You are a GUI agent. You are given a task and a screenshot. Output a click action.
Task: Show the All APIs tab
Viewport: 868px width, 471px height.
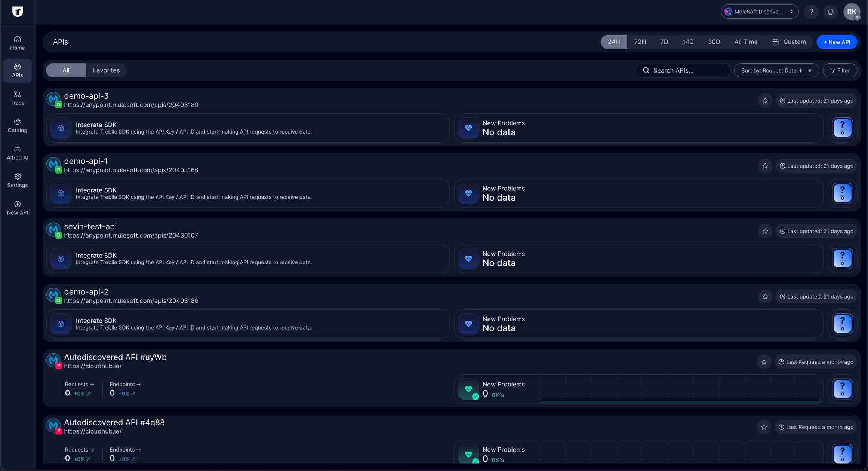coord(66,70)
